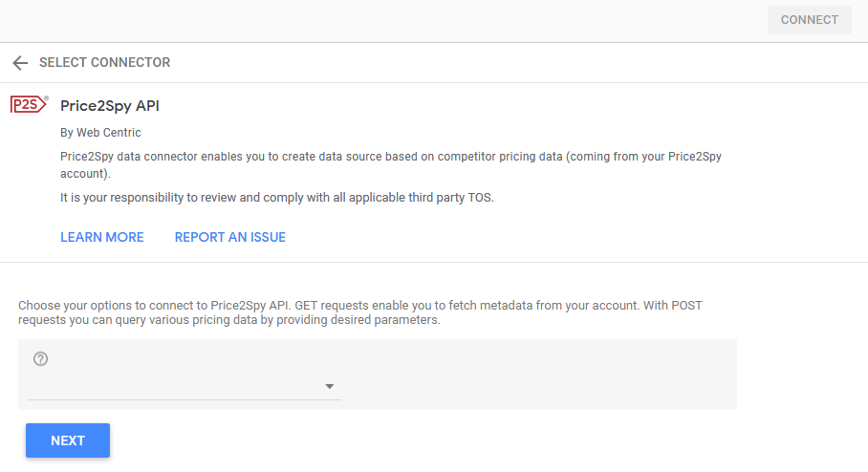
Task: Click the blank top header bar
Action: point(382,20)
